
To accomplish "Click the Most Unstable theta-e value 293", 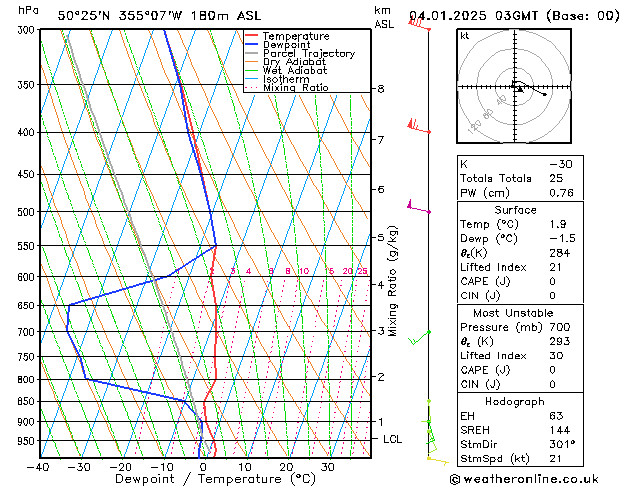I will coord(560,341).
